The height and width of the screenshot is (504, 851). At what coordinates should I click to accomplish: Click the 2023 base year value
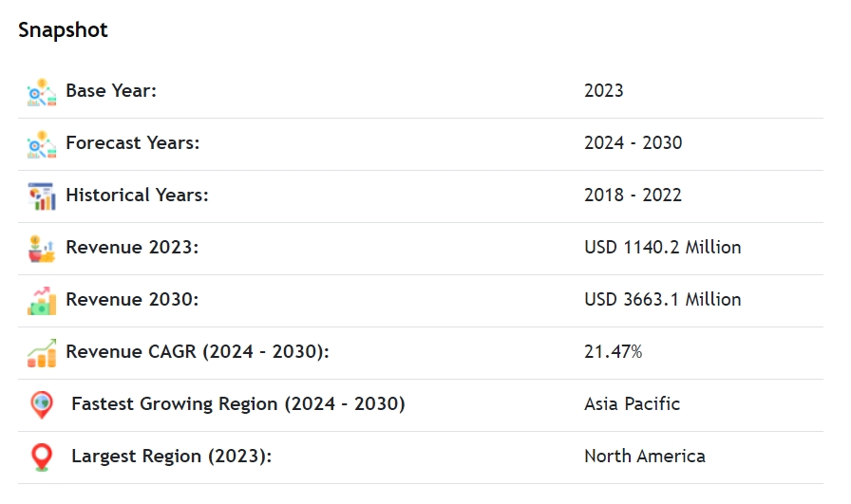(604, 91)
